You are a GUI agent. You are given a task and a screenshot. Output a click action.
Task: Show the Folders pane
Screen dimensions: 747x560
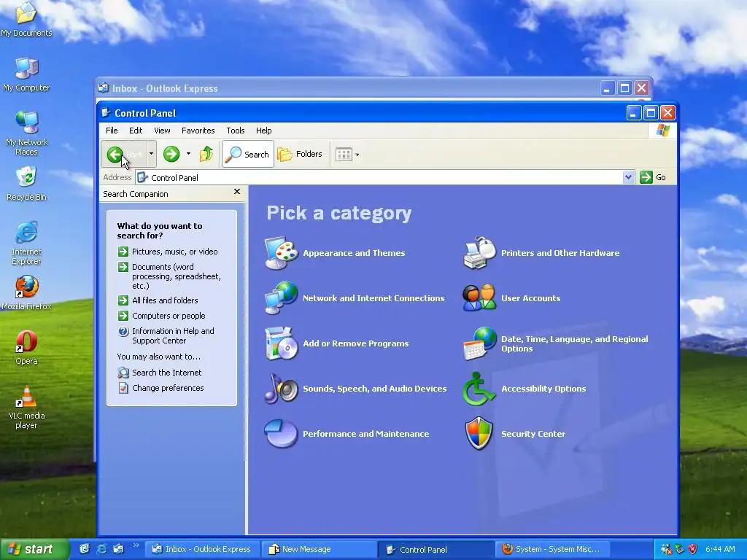300,154
